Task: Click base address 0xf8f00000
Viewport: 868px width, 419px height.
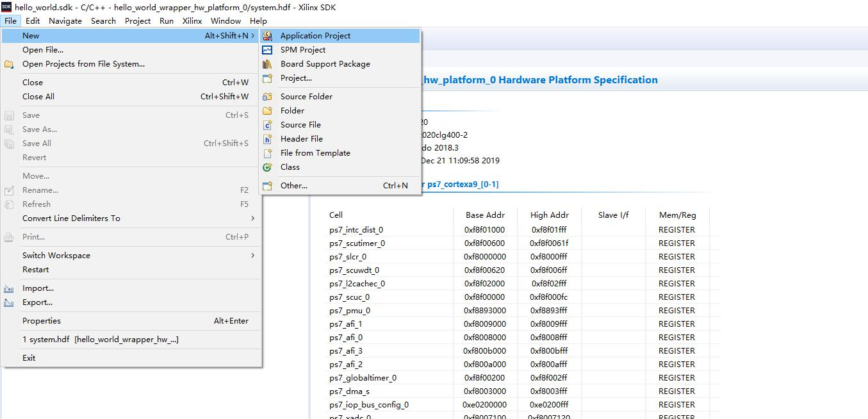Action: [485, 297]
